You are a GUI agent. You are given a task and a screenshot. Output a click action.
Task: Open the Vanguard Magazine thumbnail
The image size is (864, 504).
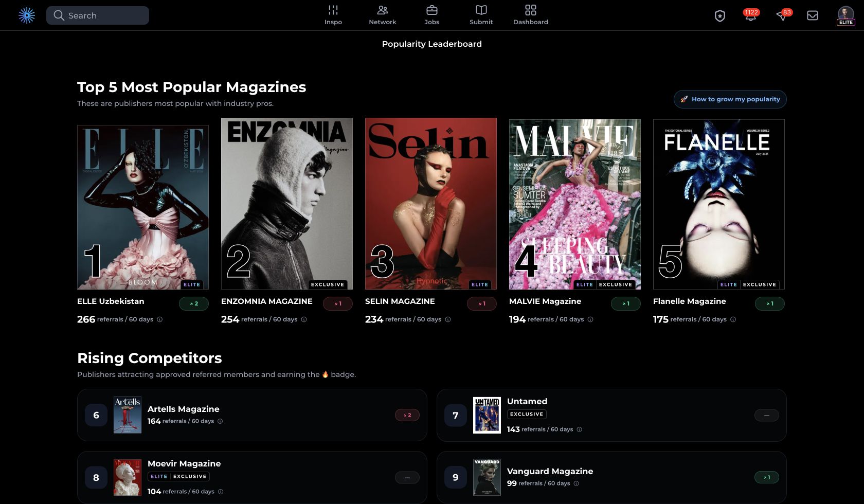pyautogui.click(x=487, y=477)
